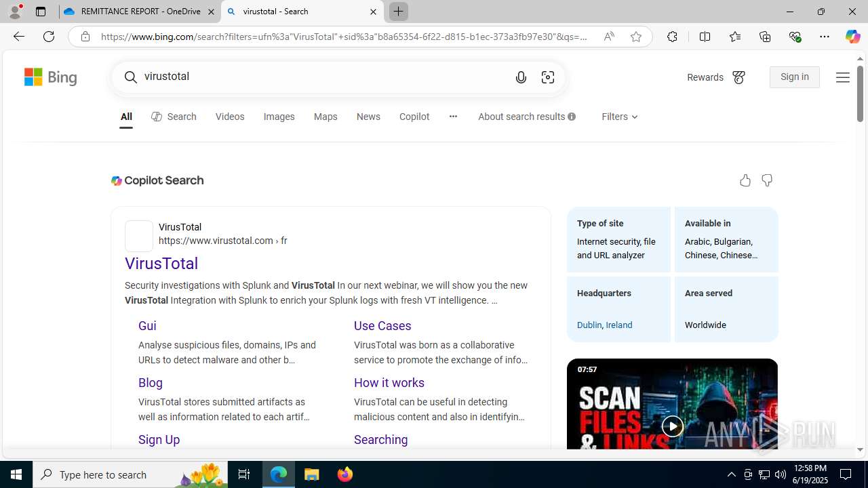868x488 pixels.
Task: Open Split screen view icon
Action: [x=705, y=37]
